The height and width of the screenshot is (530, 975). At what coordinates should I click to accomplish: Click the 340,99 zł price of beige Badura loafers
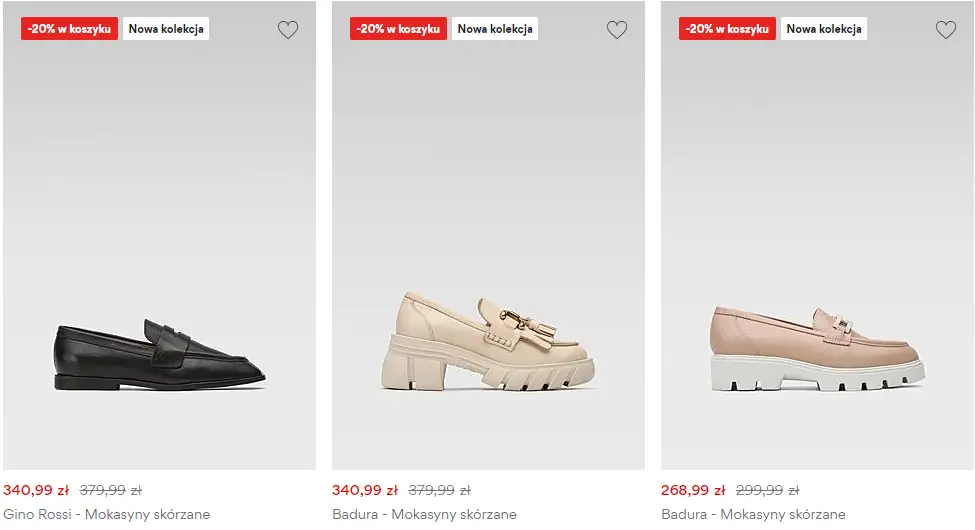click(365, 491)
